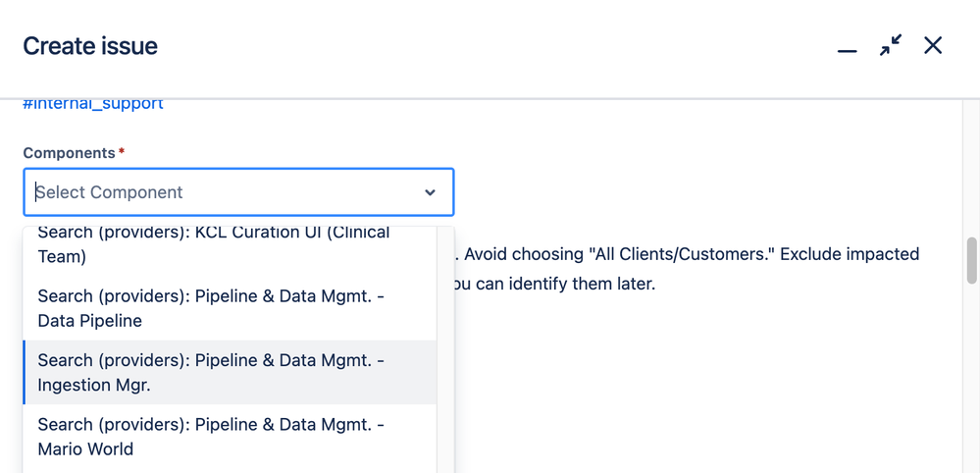Click the red required asterisk beside Components
The height and width of the screenshot is (473, 980).
click(122, 152)
